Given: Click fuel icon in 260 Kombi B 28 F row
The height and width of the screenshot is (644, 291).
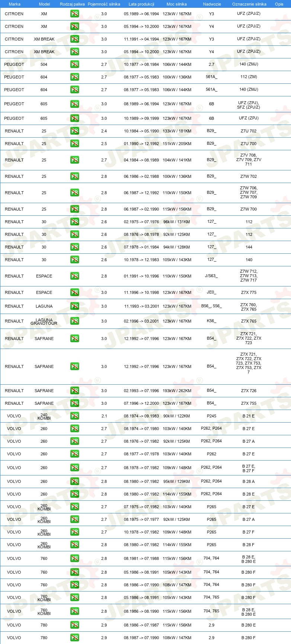Looking at the screenshot, I should point(74,545).
